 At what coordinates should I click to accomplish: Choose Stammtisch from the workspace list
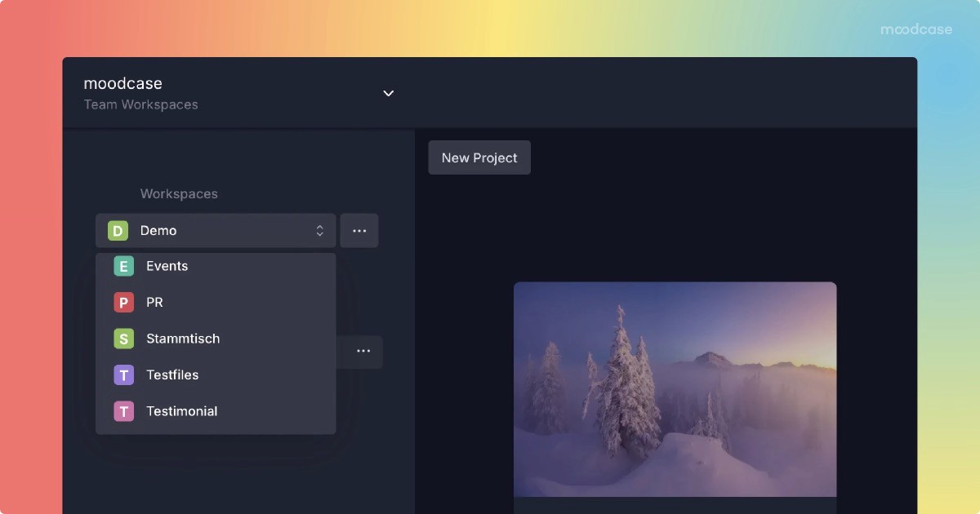click(216, 339)
